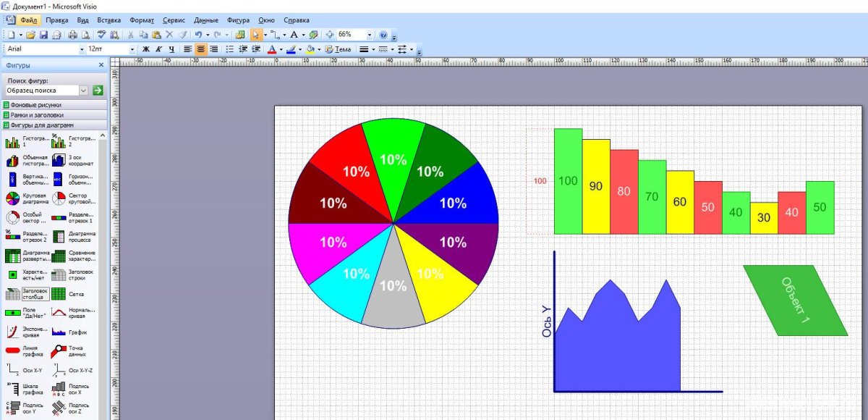
Task: Click the Точка данных shape icon
Action: (x=60, y=350)
